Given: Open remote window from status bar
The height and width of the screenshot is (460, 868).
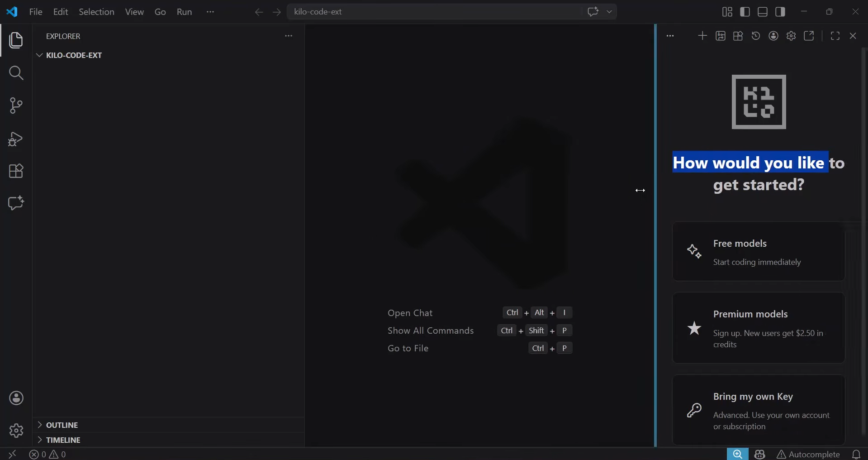Looking at the screenshot, I should [12, 454].
